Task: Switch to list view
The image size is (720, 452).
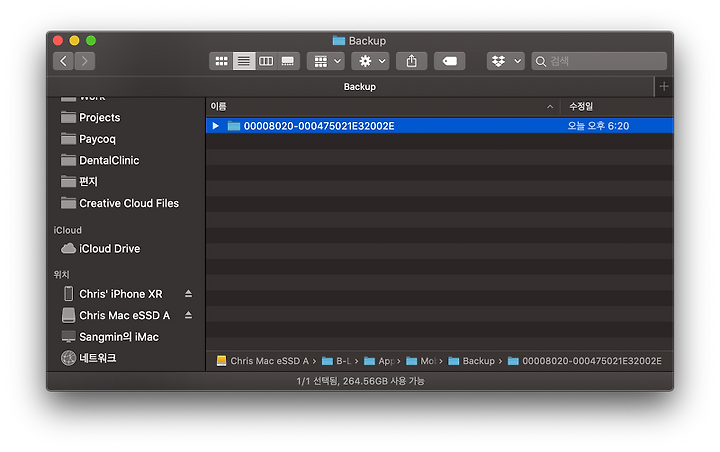Action: coord(244,61)
